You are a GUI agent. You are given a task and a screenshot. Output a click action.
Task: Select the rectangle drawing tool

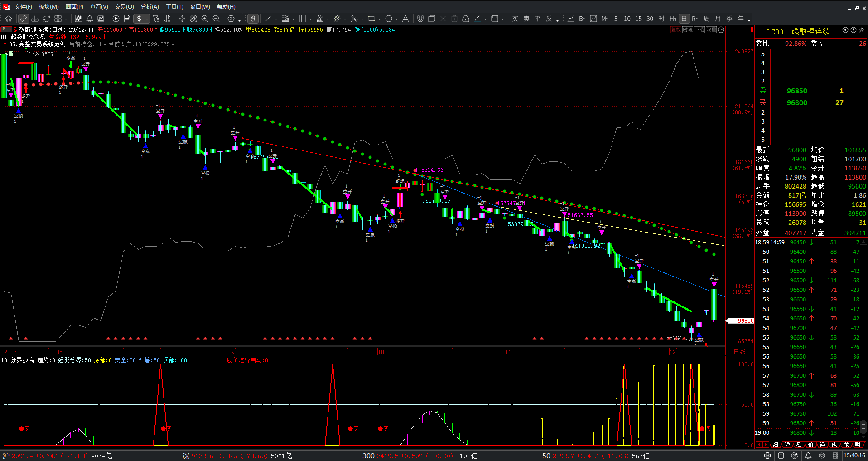371,19
